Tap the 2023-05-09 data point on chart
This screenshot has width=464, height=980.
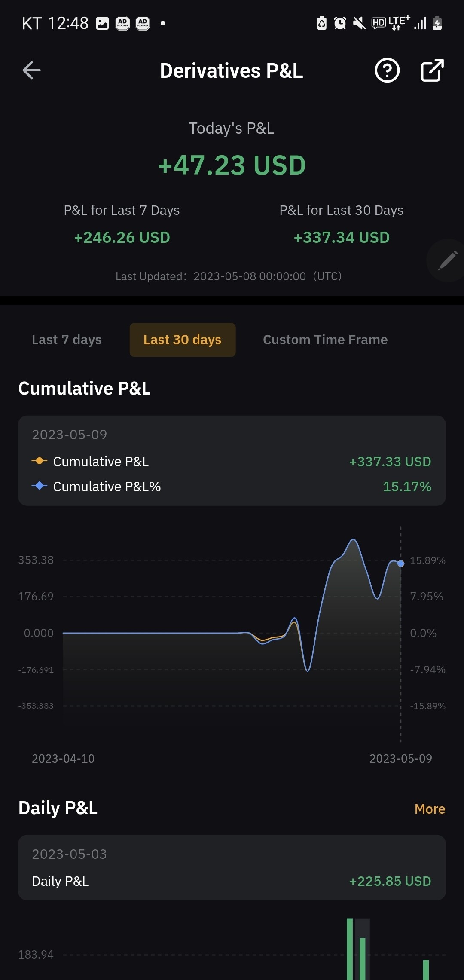pos(401,563)
